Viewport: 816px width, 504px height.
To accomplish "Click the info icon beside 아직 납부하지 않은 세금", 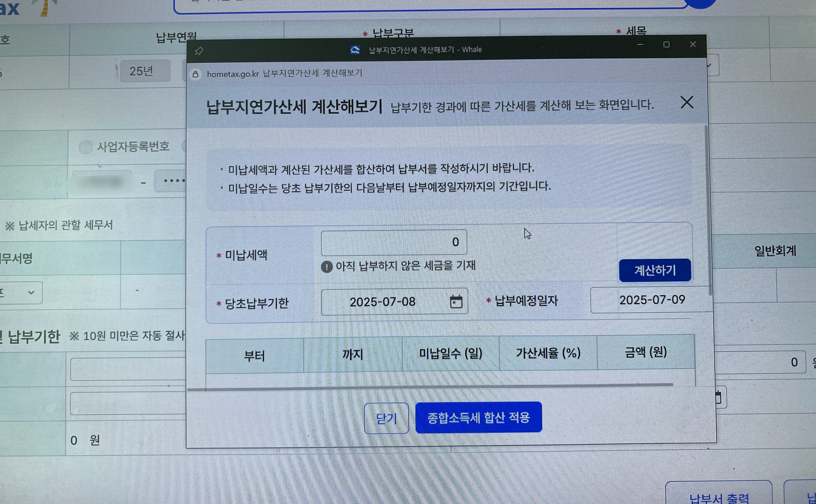I will 327,267.
